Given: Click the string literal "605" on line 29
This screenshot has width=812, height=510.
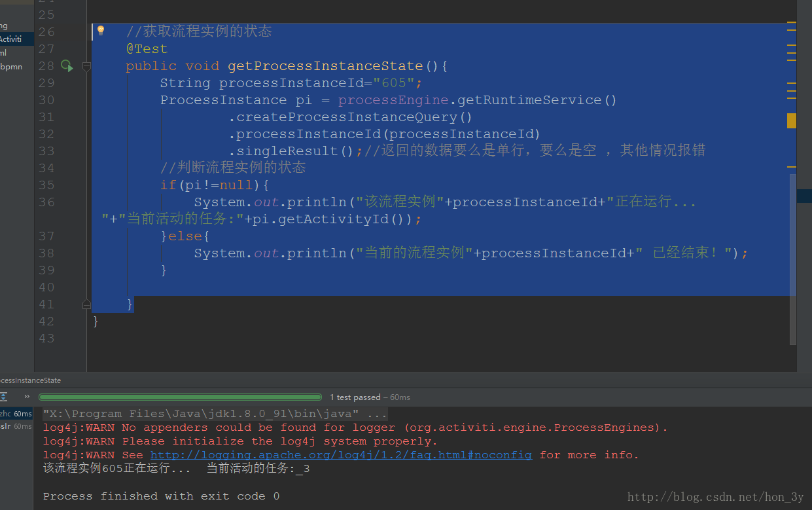Looking at the screenshot, I should 394,83.
